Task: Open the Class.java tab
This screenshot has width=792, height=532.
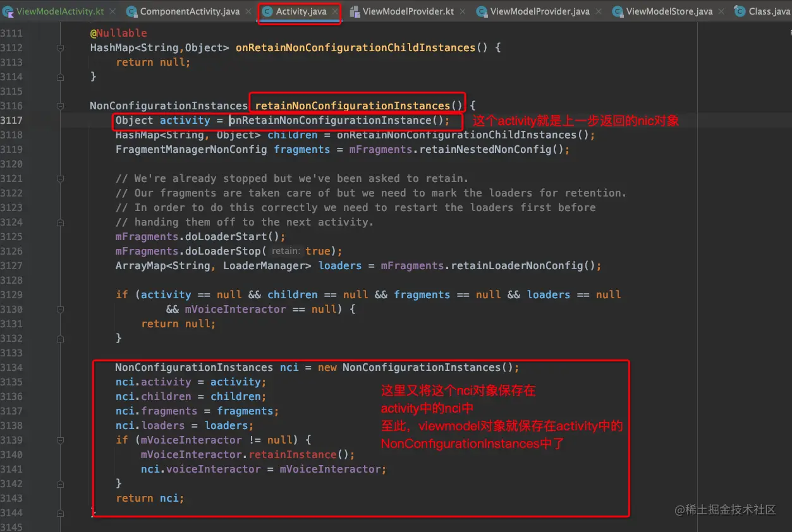Action: click(x=769, y=11)
